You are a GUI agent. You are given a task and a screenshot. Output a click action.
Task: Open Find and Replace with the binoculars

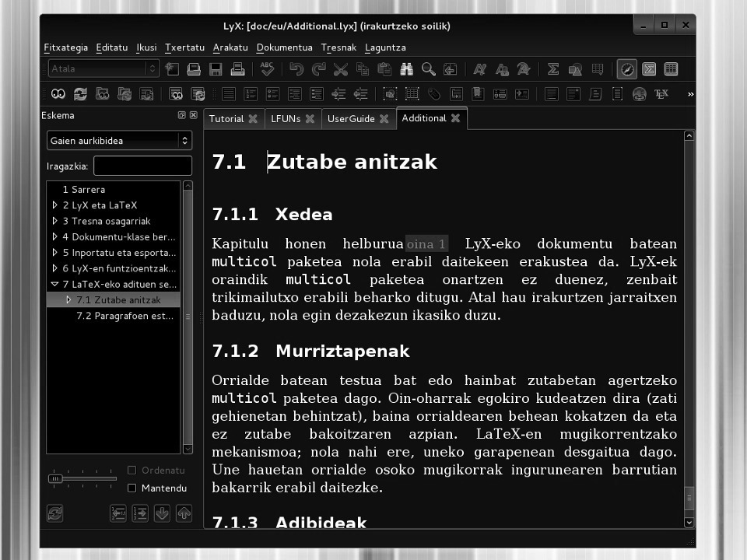coord(406,69)
